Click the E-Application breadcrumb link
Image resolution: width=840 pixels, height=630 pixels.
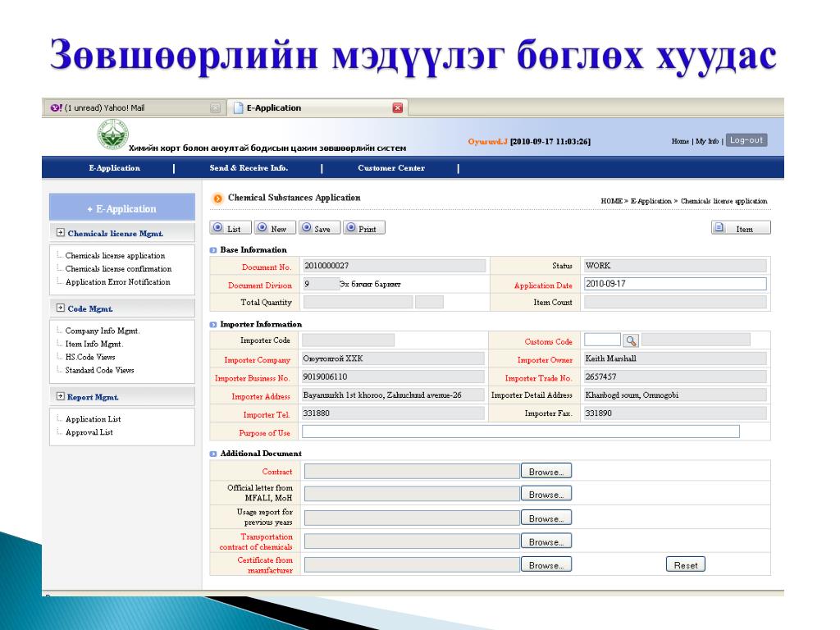pyautogui.click(x=651, y=201)
